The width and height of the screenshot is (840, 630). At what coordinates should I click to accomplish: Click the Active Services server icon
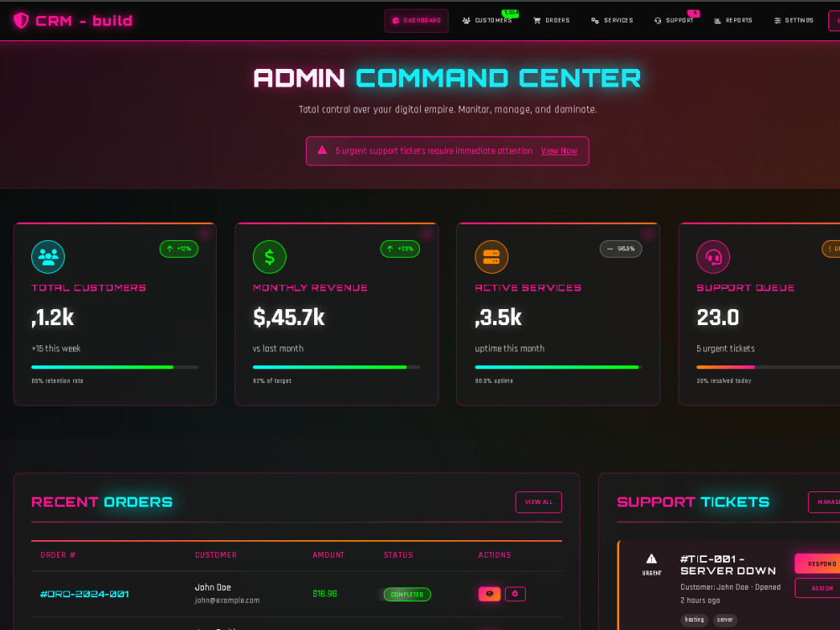point(491,257)
